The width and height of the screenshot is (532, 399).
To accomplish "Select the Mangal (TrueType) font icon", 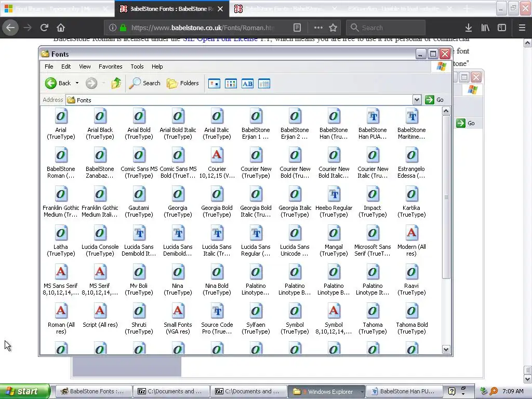I will (334, 233).
